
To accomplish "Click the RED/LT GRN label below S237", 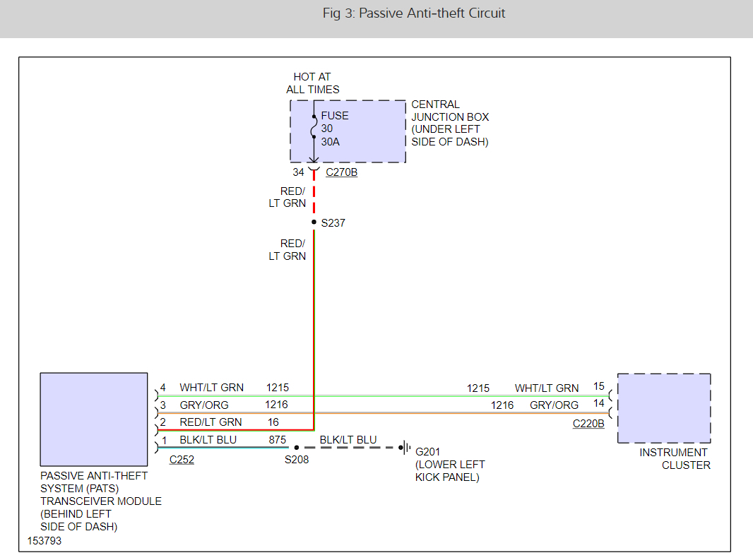I will 287,250.
